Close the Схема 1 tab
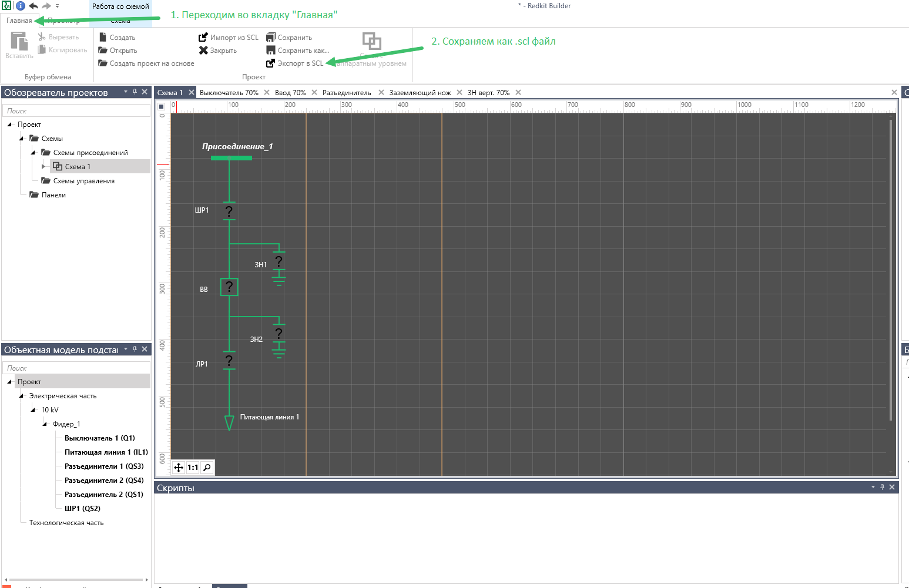This screenshot has width=909, height=588. pos(192,93)
